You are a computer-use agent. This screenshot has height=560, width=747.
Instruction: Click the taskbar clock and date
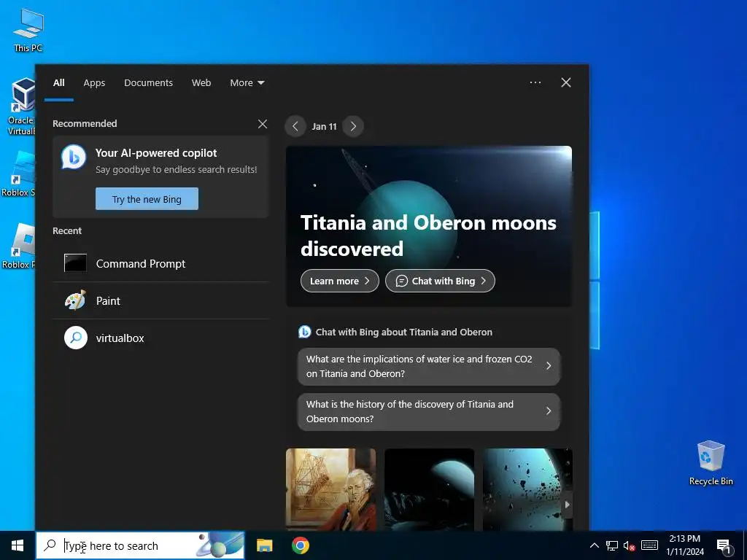[x=684, y=545]
